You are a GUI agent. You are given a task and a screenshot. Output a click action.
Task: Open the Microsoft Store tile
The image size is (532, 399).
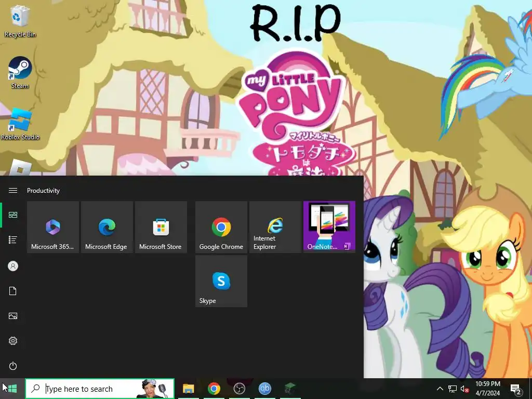161,227
